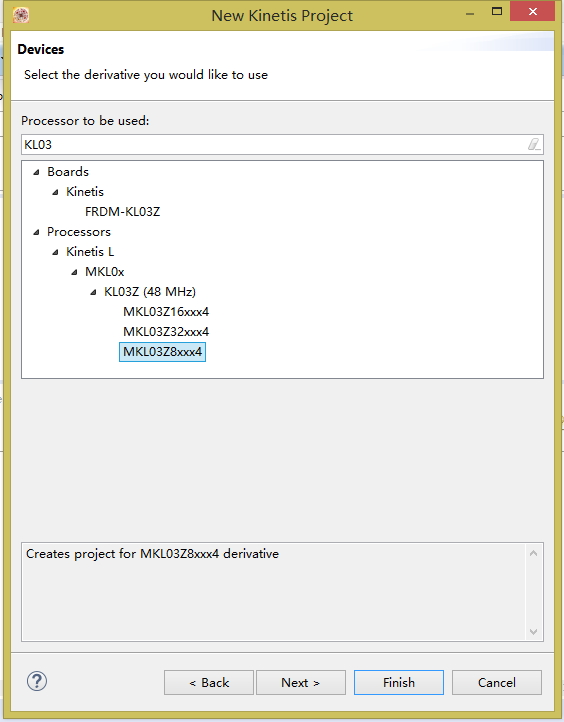Click the Next button
564x722 pixels.
pos(301,682)
